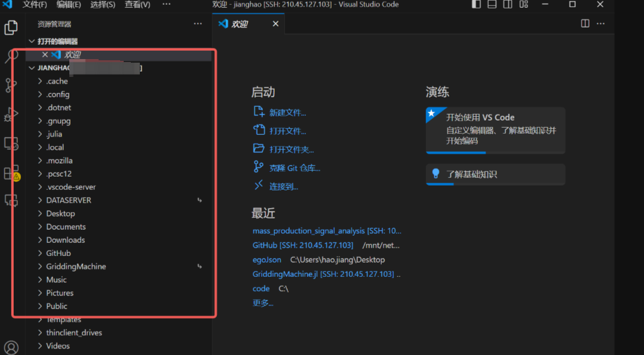Click the VS Code logo in title bar
The width and height of the screenshot is (644, 355).
(7, 5)
